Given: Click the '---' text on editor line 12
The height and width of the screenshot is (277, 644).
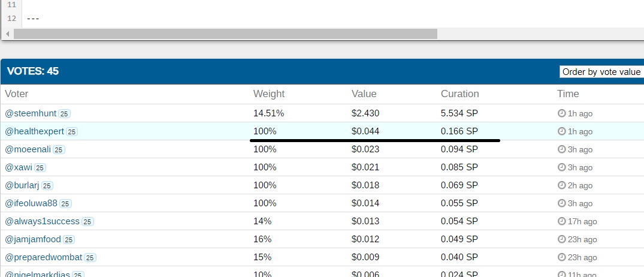Looking at the screenshot, I should point(33,19).
